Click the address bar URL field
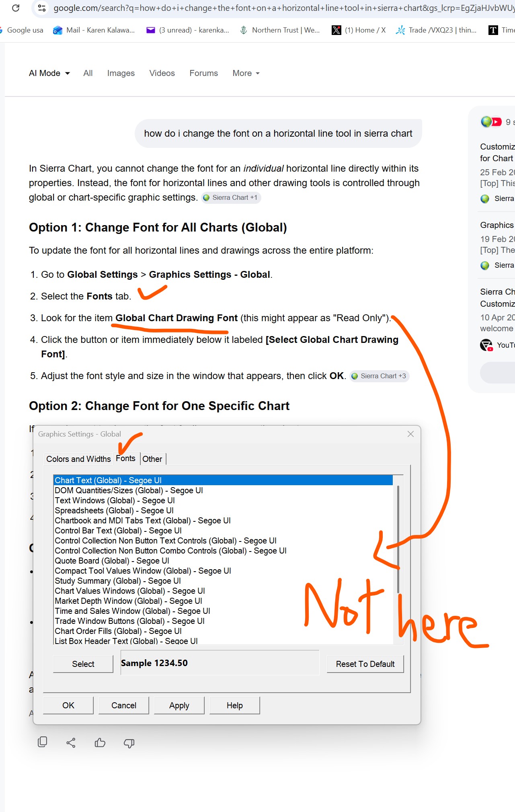This screenshot has width=515, height=812. 283,8
